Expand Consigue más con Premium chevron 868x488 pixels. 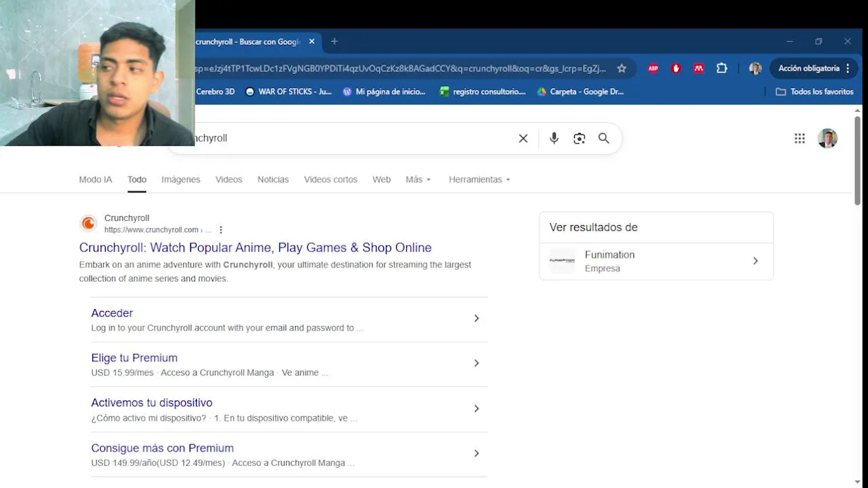click(x=477, y=453)
